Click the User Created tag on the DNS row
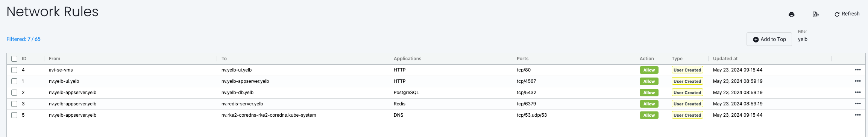The height and width of the screenshot is (137, 868). (687, 115)
